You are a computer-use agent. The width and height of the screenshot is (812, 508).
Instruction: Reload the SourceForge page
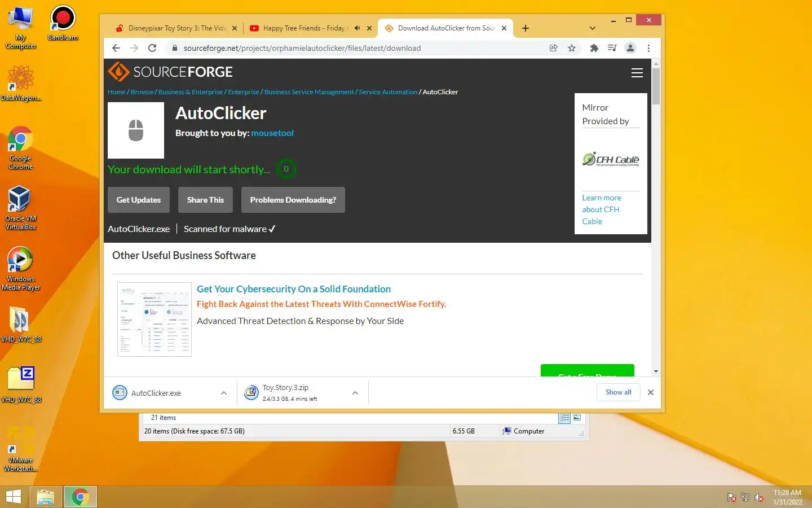[x=152, y=48]
